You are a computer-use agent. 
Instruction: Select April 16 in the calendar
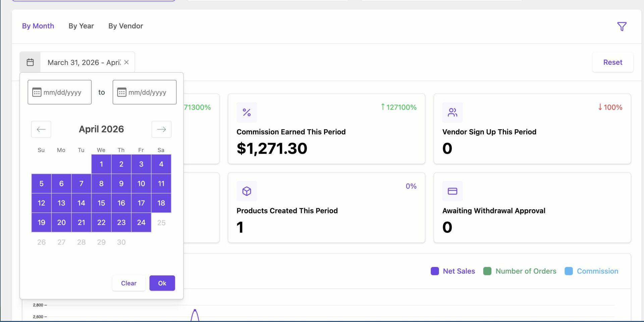[x=121, y=203]
